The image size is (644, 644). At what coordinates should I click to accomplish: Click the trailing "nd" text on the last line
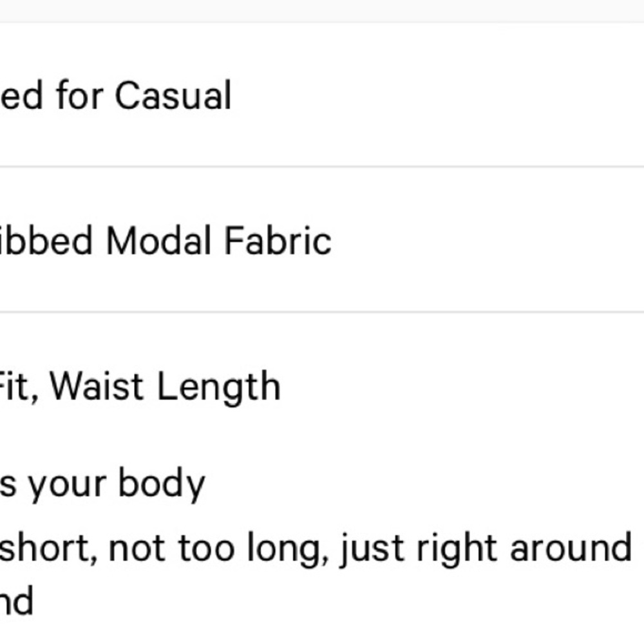point(16,601)
